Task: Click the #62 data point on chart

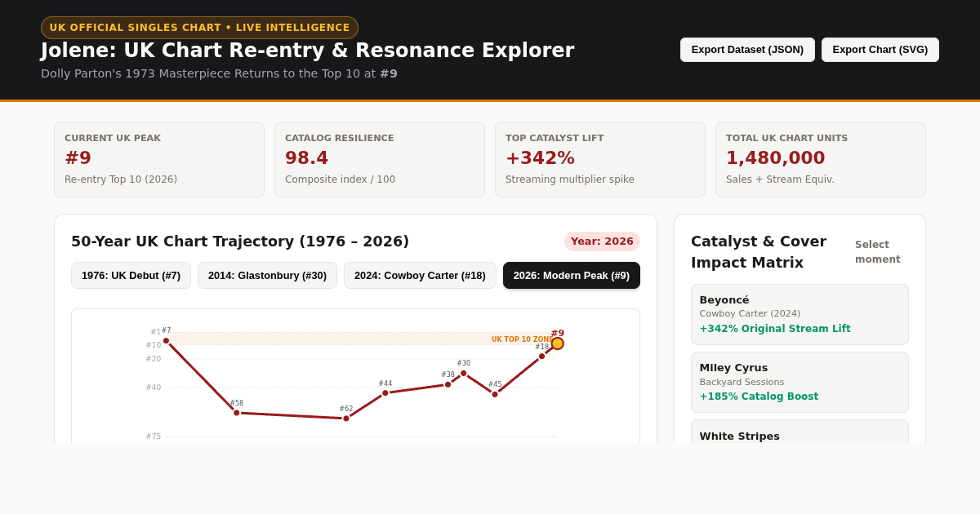Action: [346, 419]
